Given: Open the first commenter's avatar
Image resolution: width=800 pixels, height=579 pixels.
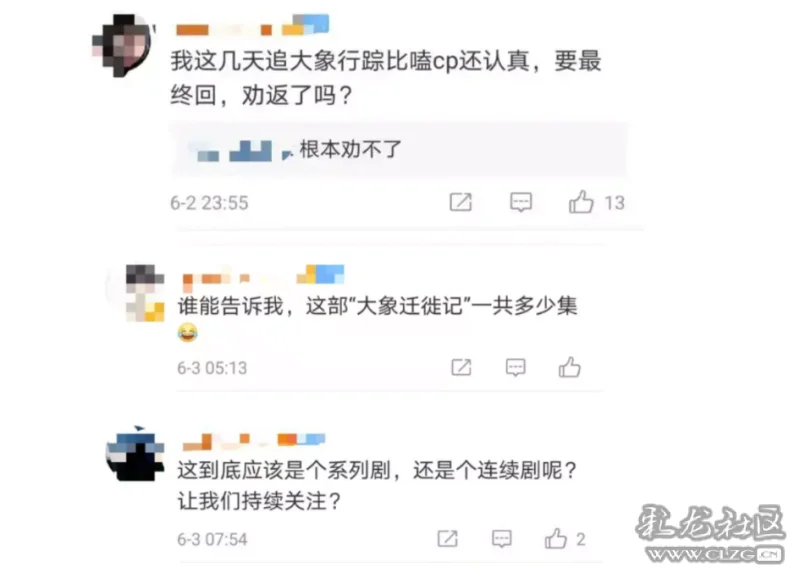Looking at the screenshot, I should 122,45.
